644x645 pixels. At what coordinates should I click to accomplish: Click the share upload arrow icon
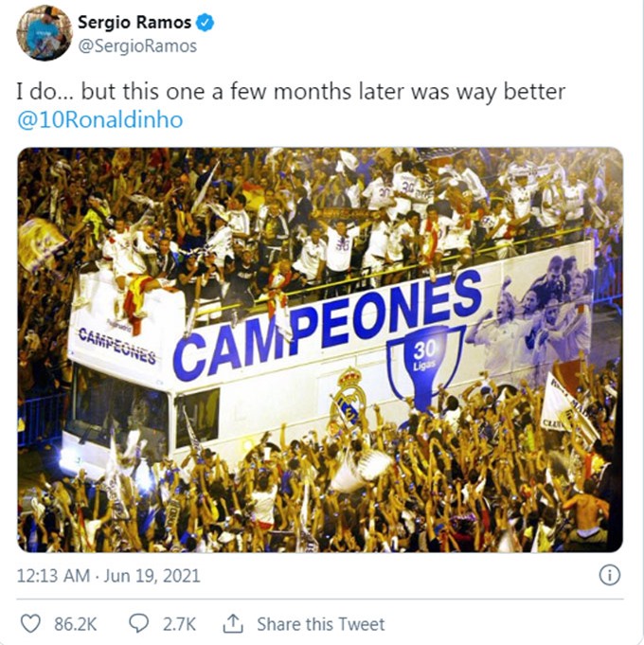(x=233, y=623)
